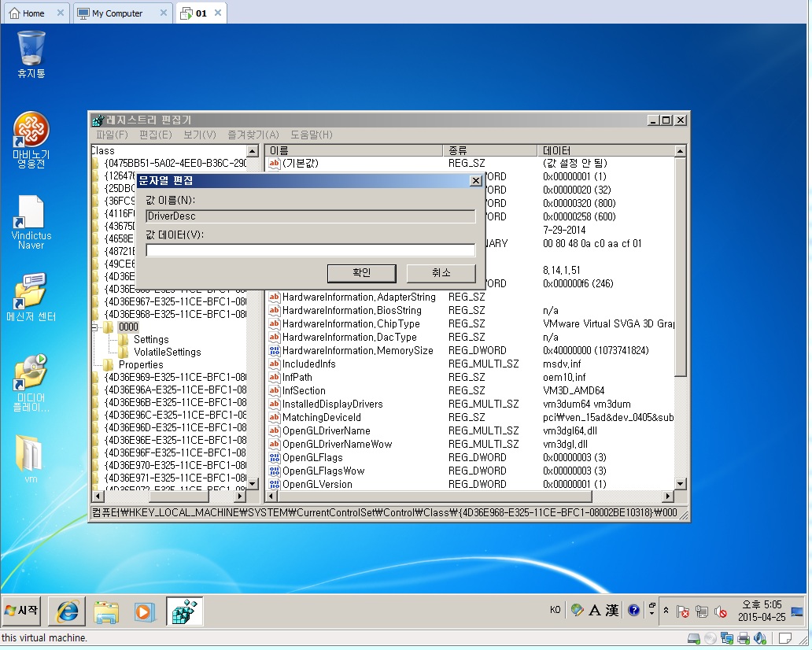Click the 시작 Start button
The width and height of the screenshot is (812, 650).
(22, 611)
